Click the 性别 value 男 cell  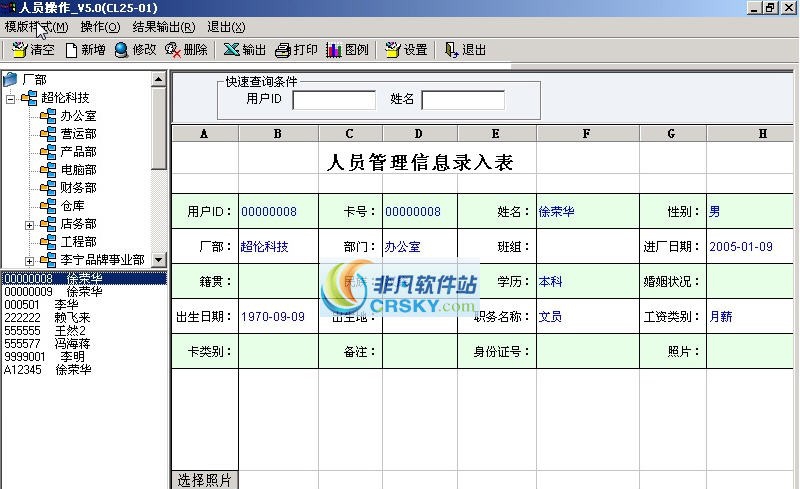coord(750,211)
